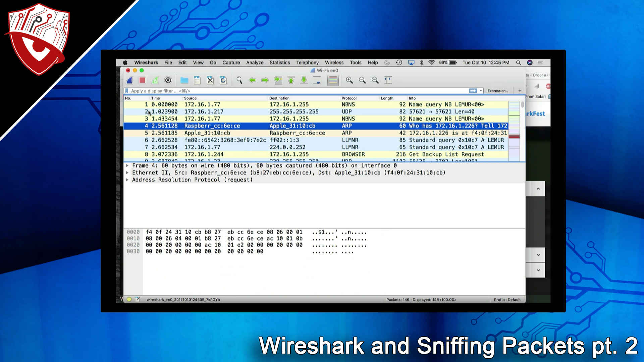The width and height of the screenshot is (644, 362).
Task: Open the Capture menu
Action: tap(231, 63)
